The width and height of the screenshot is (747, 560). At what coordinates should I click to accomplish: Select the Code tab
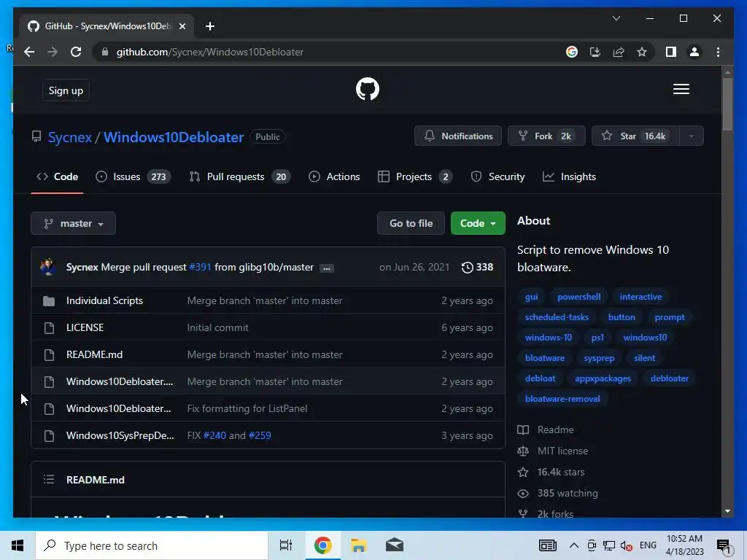coord(57,176)
